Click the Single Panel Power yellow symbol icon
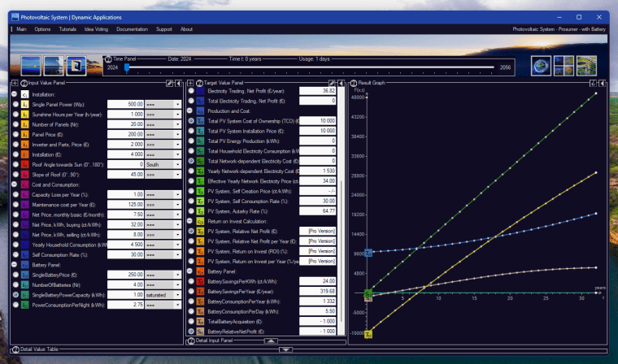The image size is (618, 364). coord(25,104)
